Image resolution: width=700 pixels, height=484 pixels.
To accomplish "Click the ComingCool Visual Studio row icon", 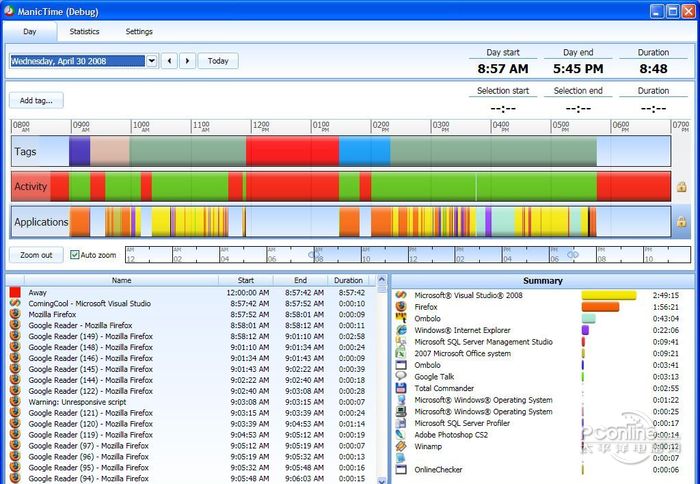I will pos(15,303).
